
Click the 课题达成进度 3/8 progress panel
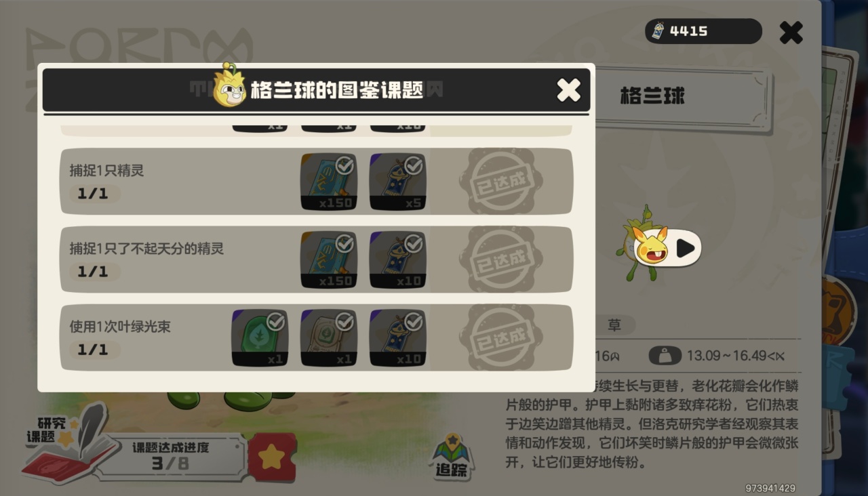170,457
